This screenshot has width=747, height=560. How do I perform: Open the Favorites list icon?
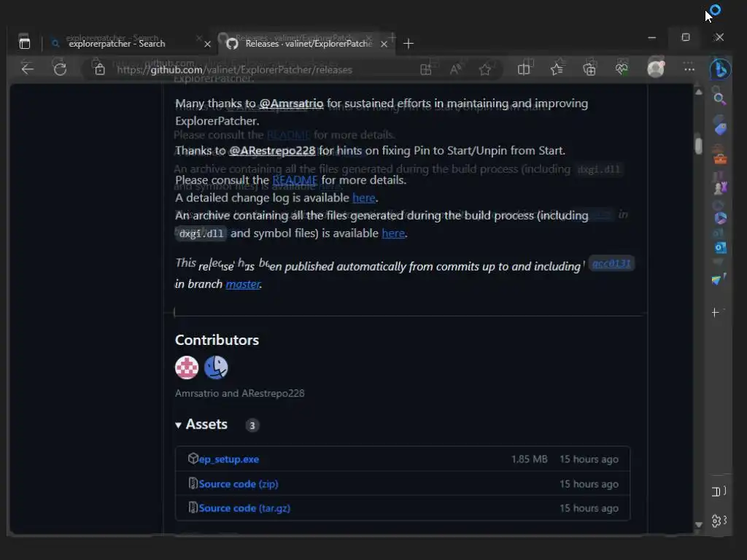pos(557,69)
